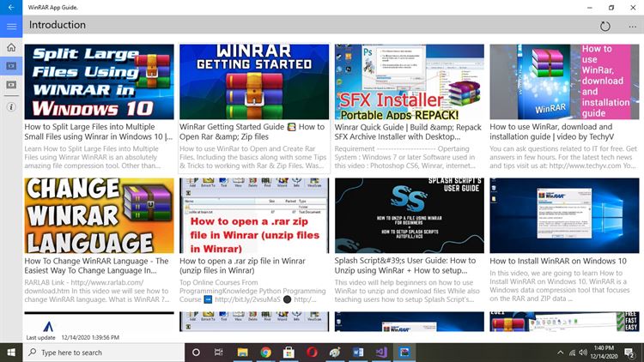
Task: Click the Last update timestamp text
Action: (73, 337)
